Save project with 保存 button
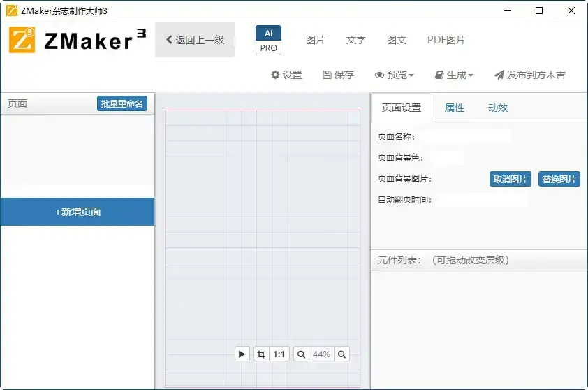This screenshot has width=588, height=390. coord(338,75)
